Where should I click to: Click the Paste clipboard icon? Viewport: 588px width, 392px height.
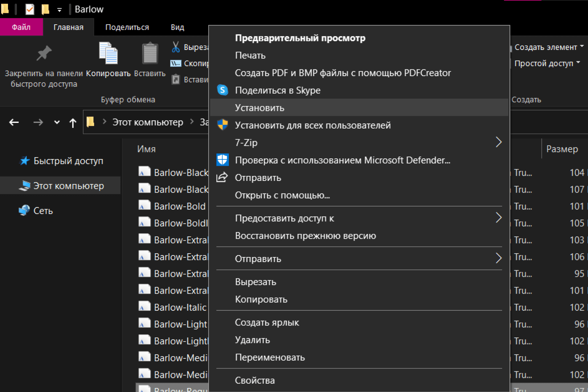tap(150, 54)
